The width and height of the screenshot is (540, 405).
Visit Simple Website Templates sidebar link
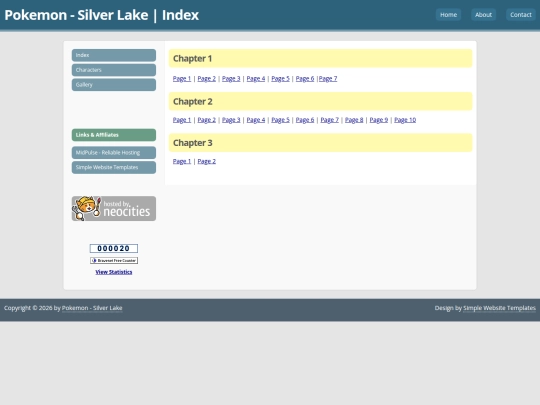click(114, 167)
